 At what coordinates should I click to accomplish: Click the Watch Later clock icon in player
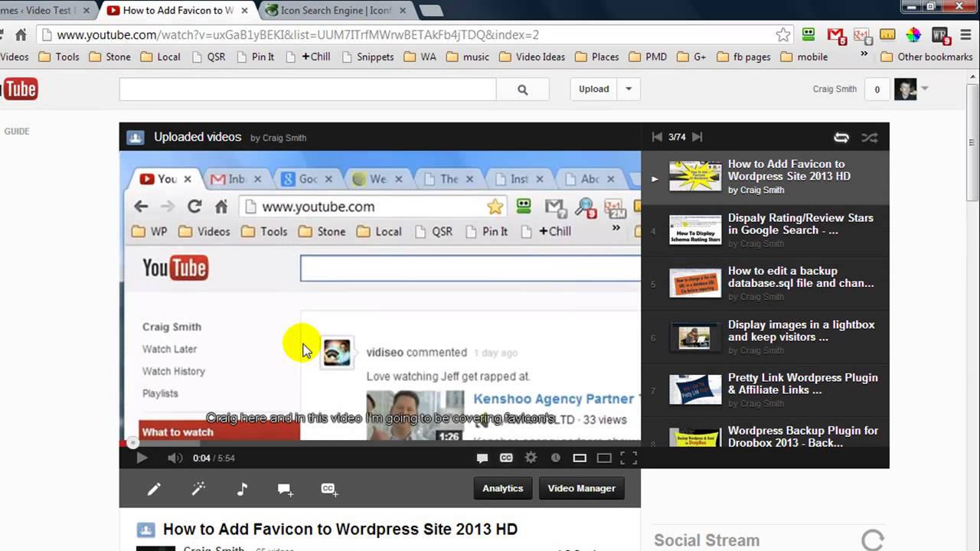(556, 458)
